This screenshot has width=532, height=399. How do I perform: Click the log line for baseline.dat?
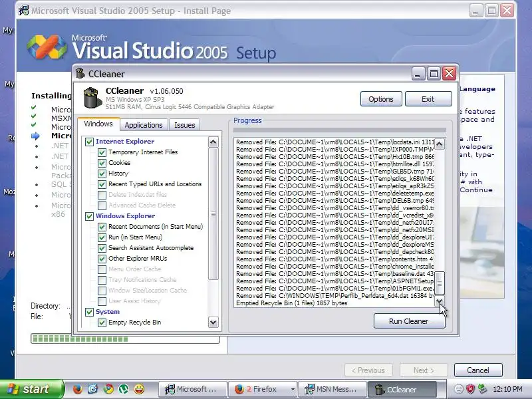pyautogui.click(x=334, y=274)
